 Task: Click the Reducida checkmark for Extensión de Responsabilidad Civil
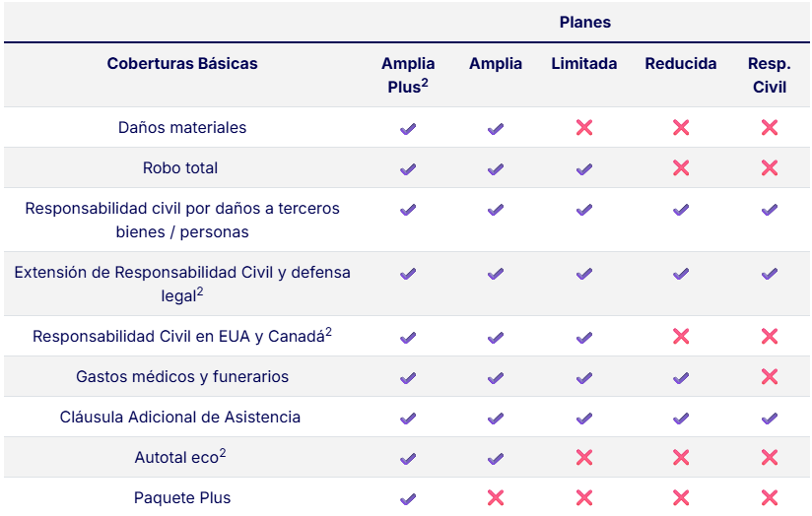click(x=681, y=274)
